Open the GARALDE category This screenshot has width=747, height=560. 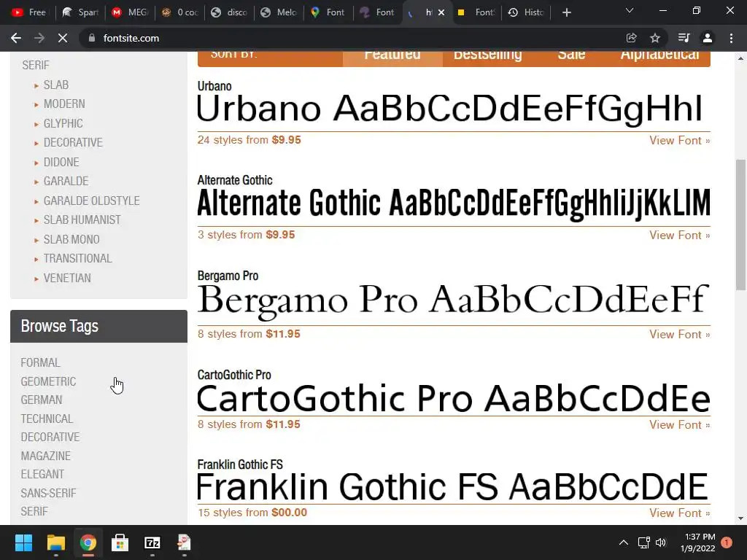pyautogui.click(x=66, y=181)
